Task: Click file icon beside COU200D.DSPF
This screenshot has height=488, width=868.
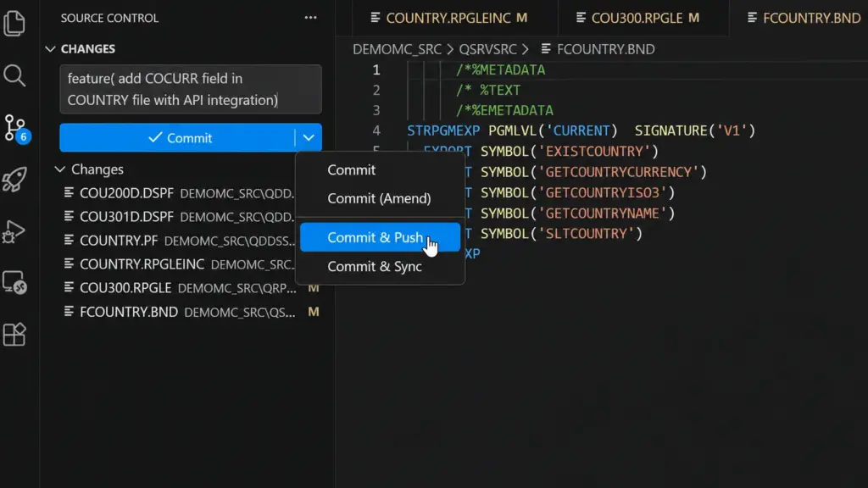Action: pyautogui.click(x=69, y=192)
